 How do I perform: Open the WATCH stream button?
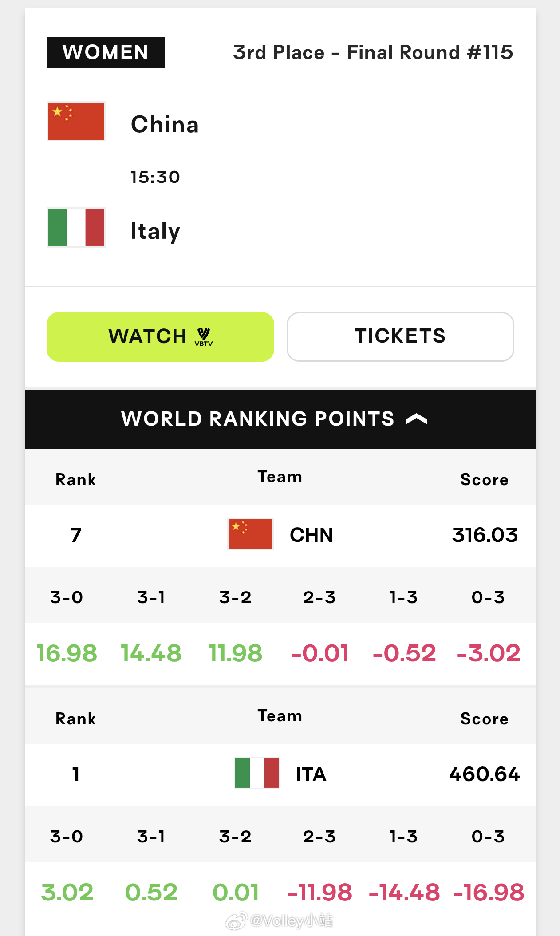click(160, 337)
